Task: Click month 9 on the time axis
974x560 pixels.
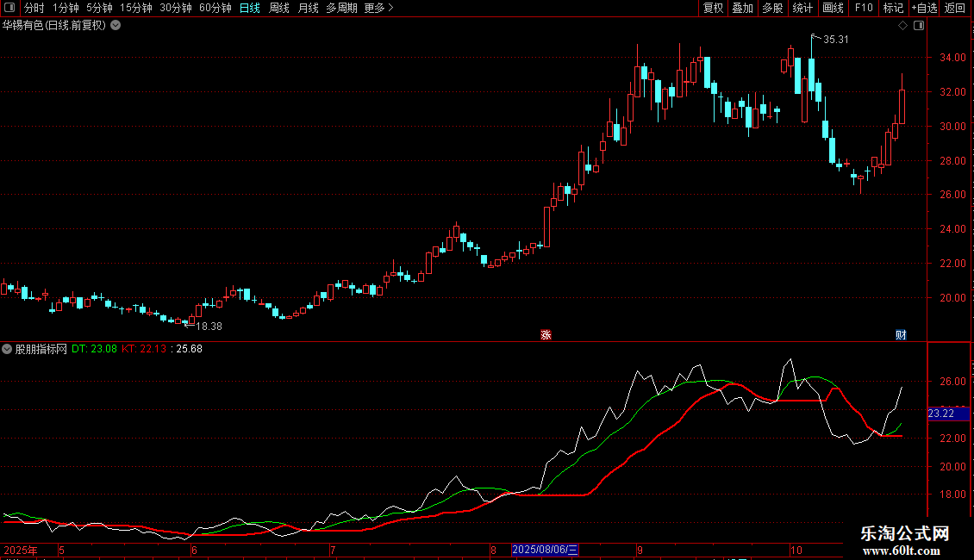Action: coord(640,550)
